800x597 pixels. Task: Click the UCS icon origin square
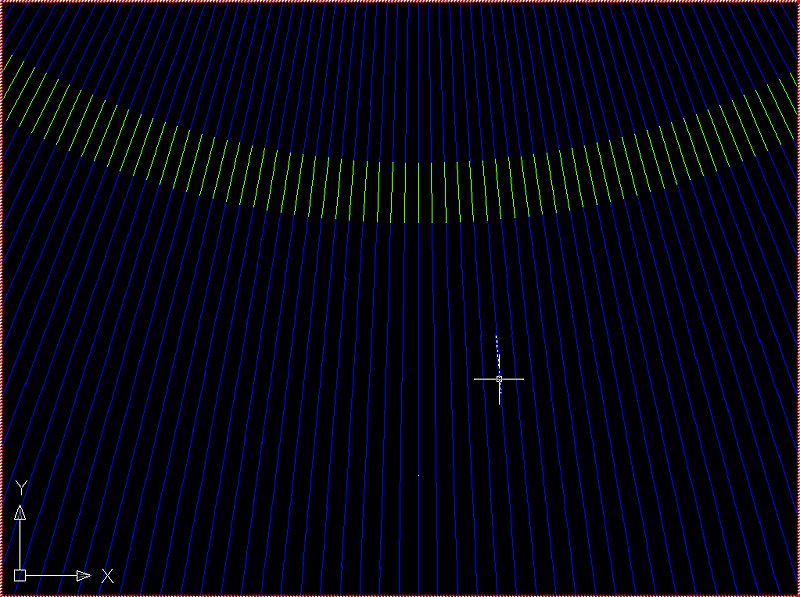tap(20, 576)
